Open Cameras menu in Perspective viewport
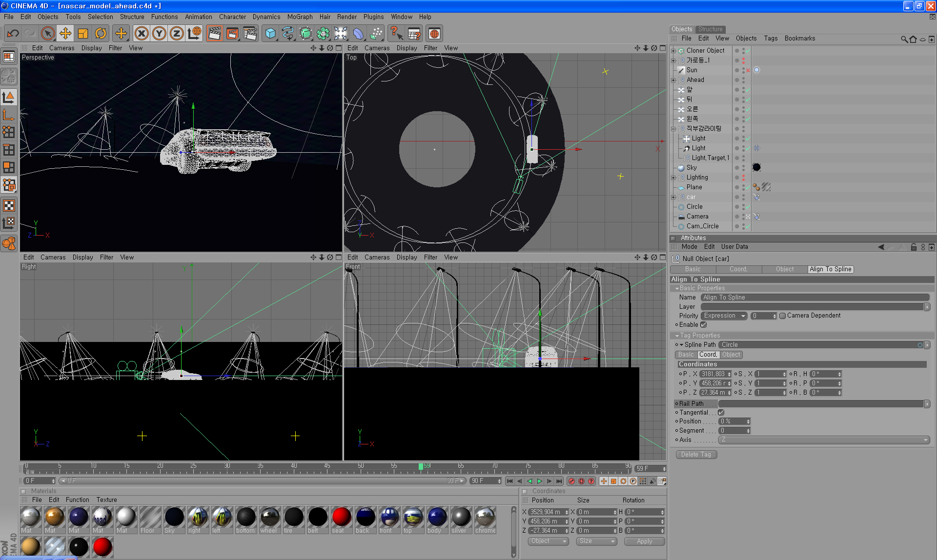Viewport: 937px width, 560px height. pos(61,48)
